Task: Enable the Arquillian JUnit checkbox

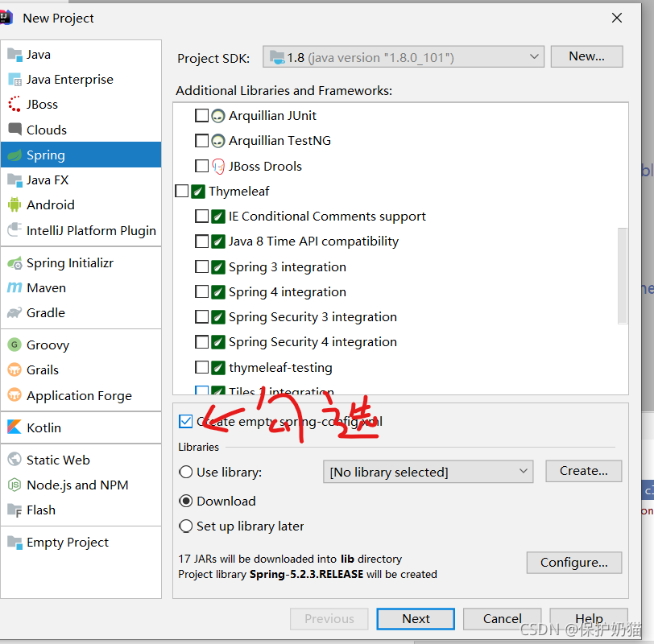Action: pos(202,115)
